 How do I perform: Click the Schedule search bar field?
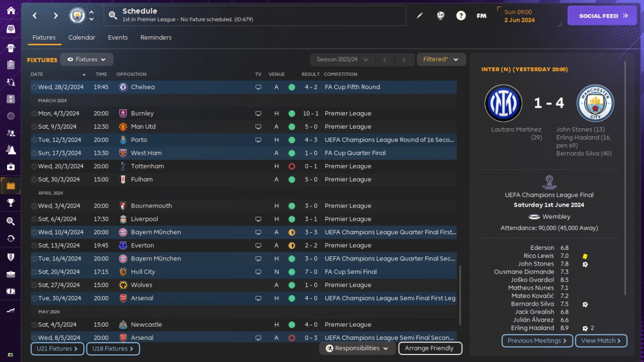[x=255, y=16]
